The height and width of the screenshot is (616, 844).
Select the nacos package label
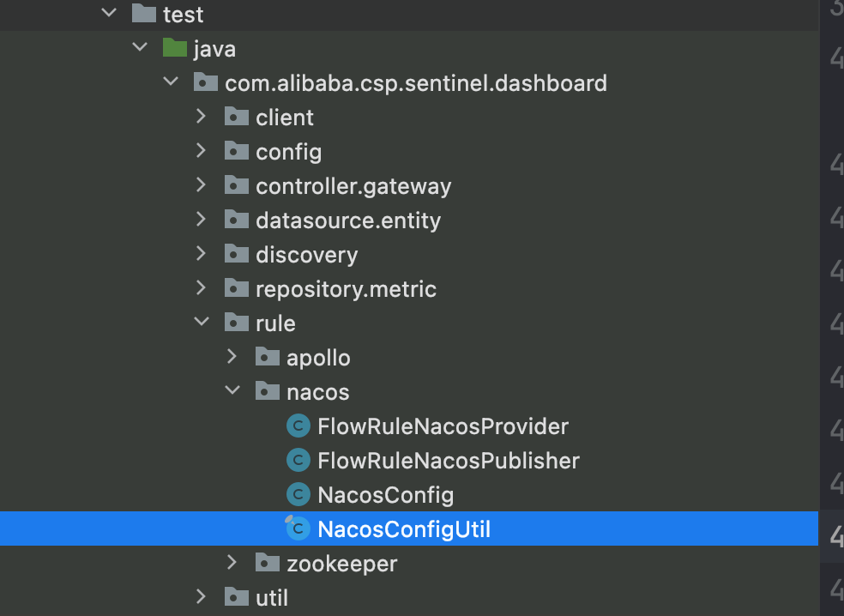point(318,393)
